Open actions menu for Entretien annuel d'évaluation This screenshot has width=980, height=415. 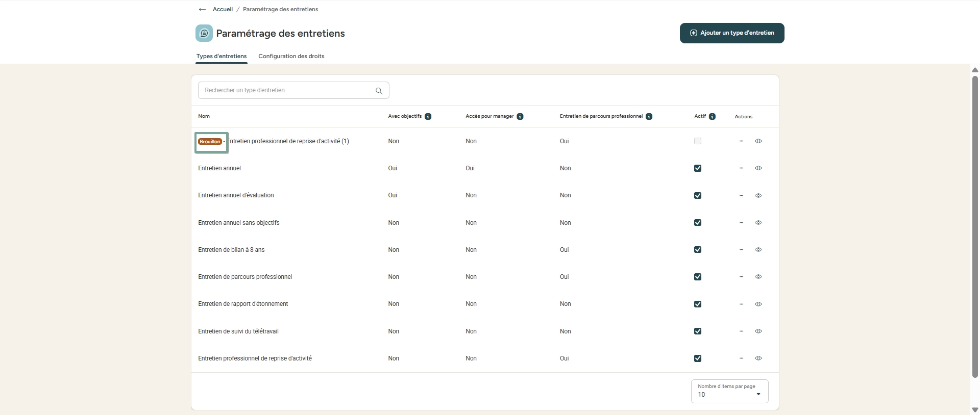pos(741,196)
